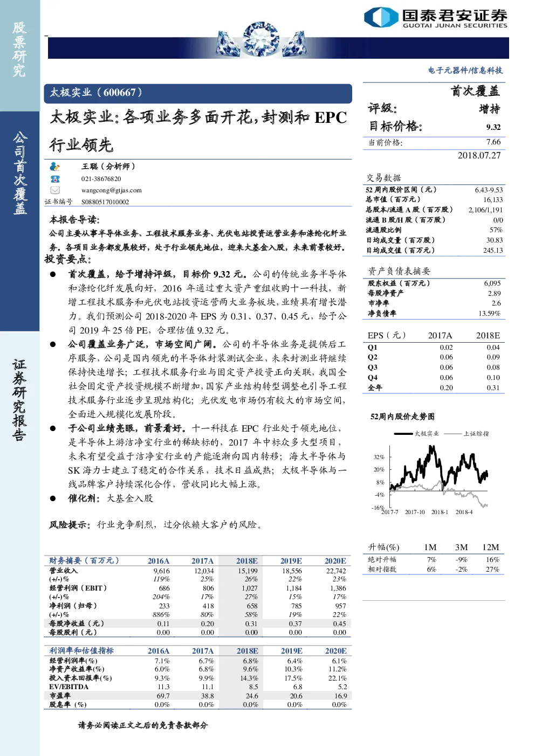Select 52-week price range 6.43-9.53
Viewport: 535px width, 756px height.
point(489,190)
